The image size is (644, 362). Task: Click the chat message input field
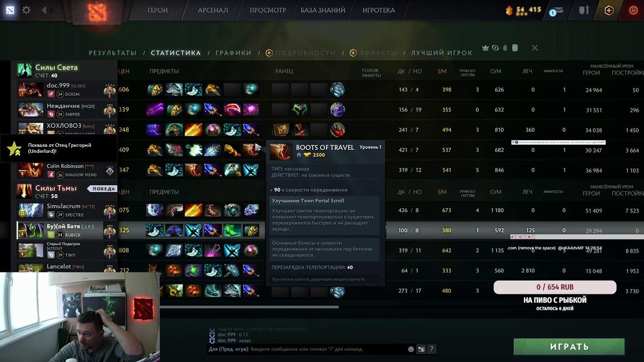tap(307, 349)
